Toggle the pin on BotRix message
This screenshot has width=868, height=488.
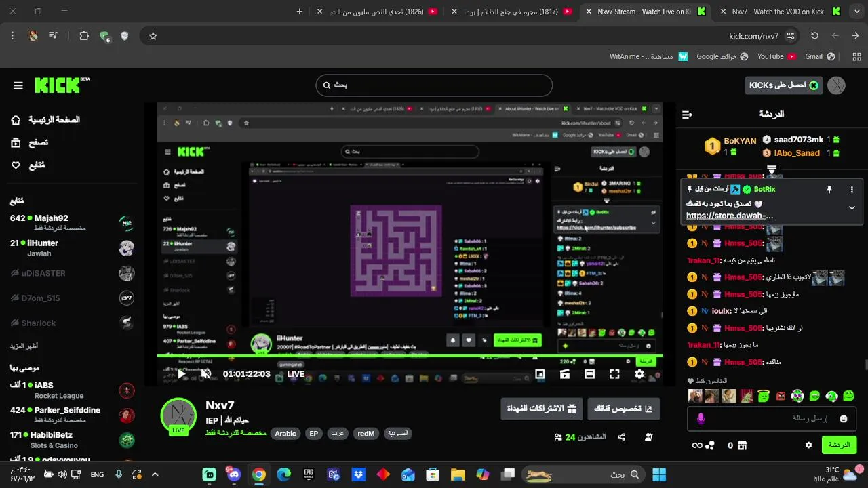pos(829,190)
